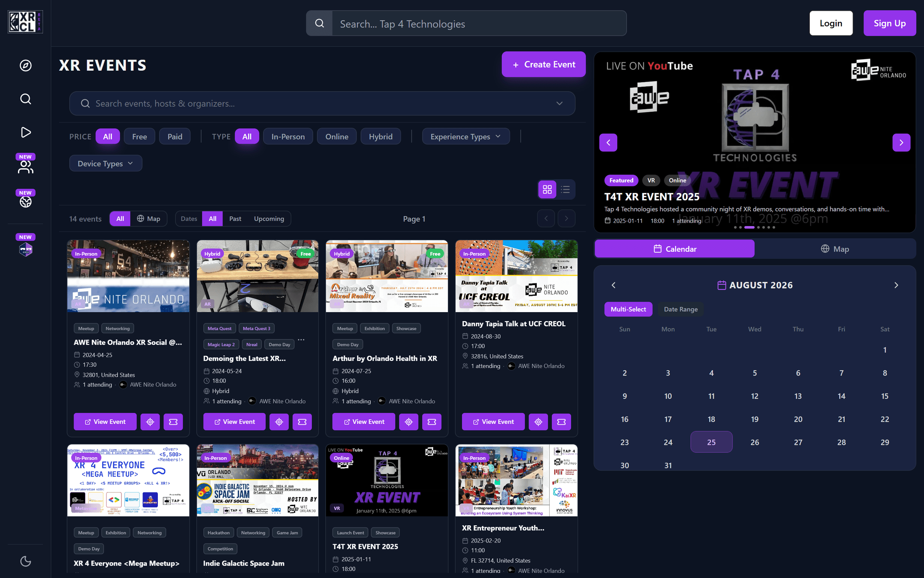
Task: Expand Experience Types dropdown
Action: (x=466, y=137)
